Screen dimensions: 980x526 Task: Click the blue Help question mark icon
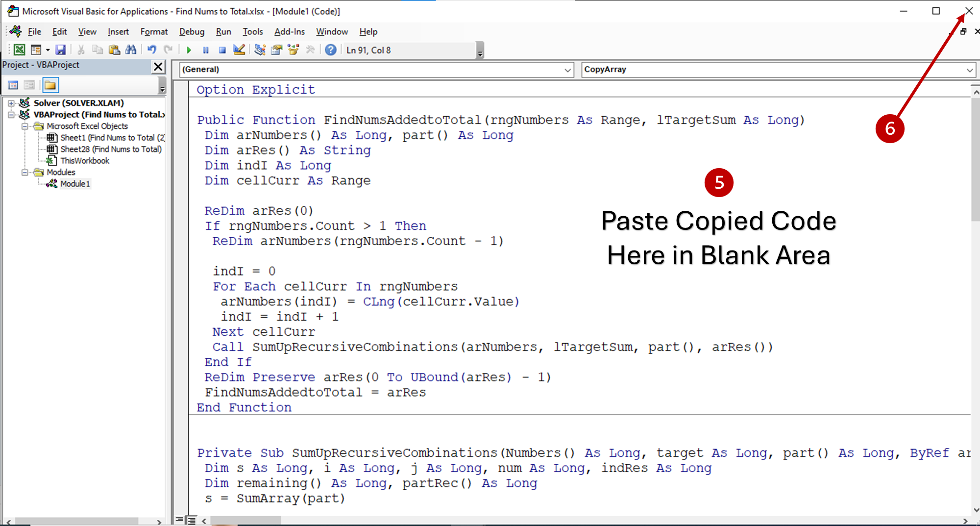click(331, 50)
